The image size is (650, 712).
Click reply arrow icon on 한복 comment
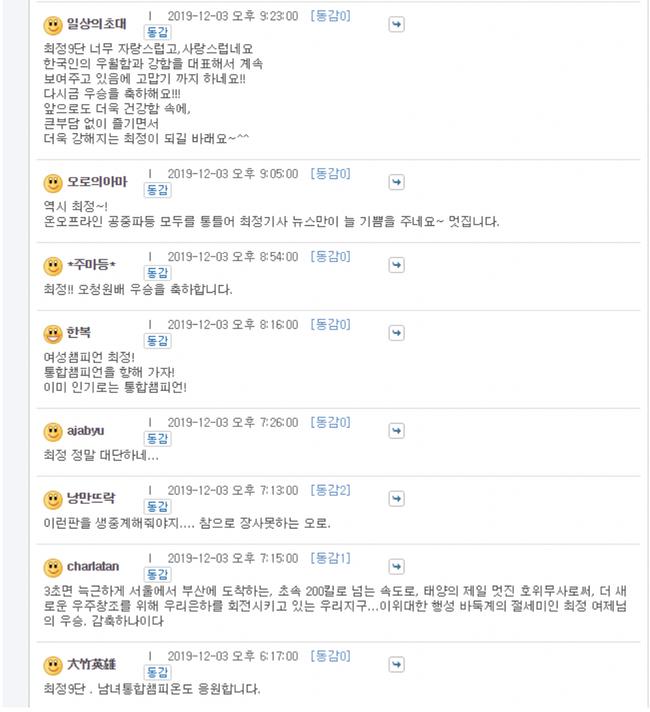point(396,333)
